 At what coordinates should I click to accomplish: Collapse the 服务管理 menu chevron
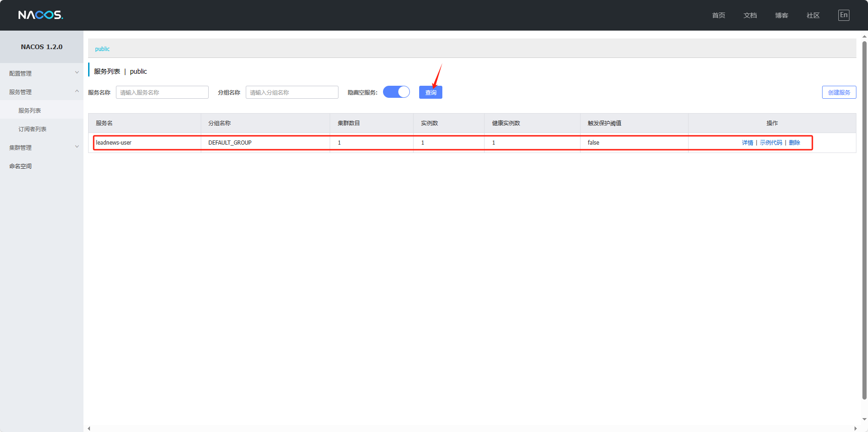point(77,91)
